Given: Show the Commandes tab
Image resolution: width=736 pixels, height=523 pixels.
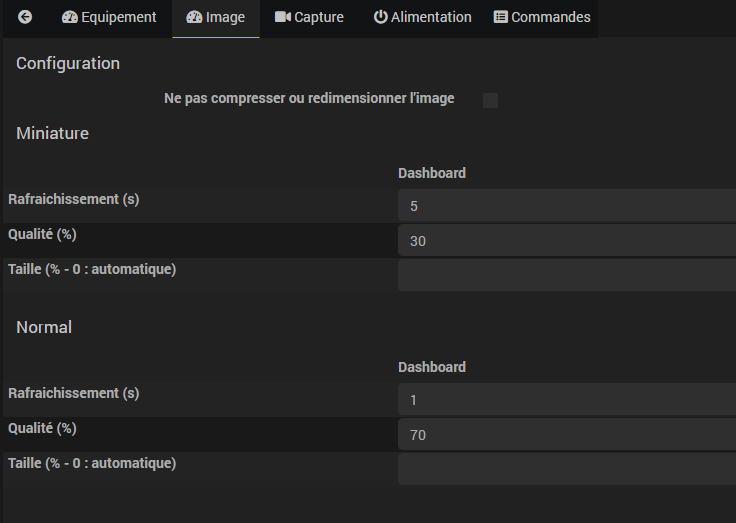Looking at the screenshot, I should click(x=550, y=17).
